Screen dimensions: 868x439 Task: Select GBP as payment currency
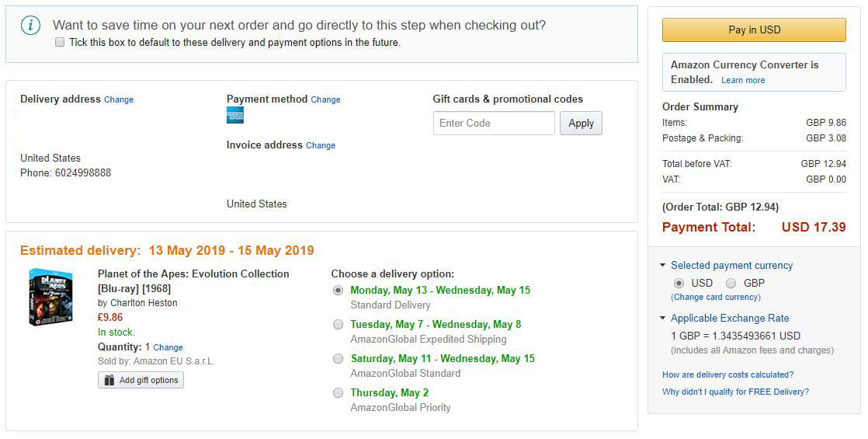tap(731, 284)
